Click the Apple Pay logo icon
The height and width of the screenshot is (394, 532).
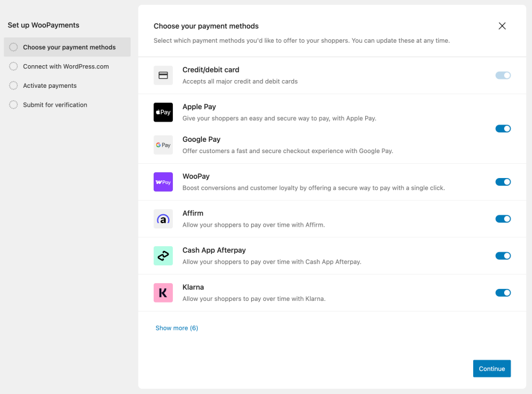pos(163,112)
